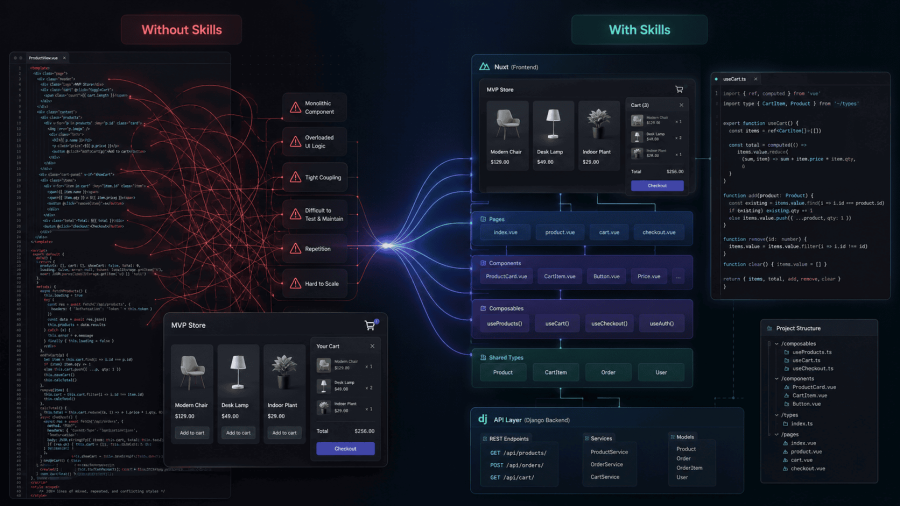The height and width of the screenshot is (506, 900).
Task: Select the ProductCard.vue component chip
Action: pos(506,277)
